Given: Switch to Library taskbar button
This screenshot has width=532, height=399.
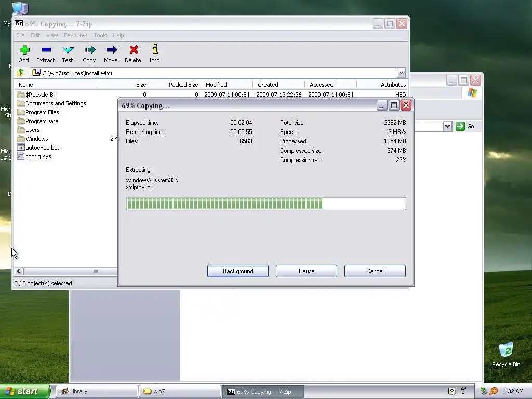Looking at the screenshot, I should click(97, 391).
